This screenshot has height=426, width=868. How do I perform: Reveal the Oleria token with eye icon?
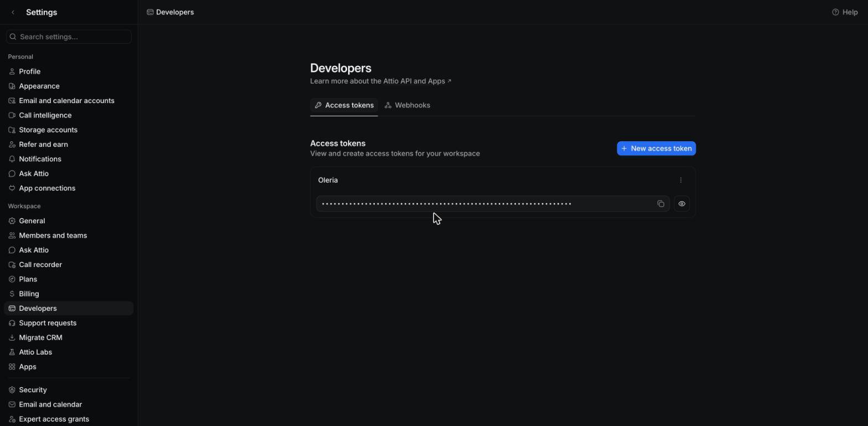point(681,204)
